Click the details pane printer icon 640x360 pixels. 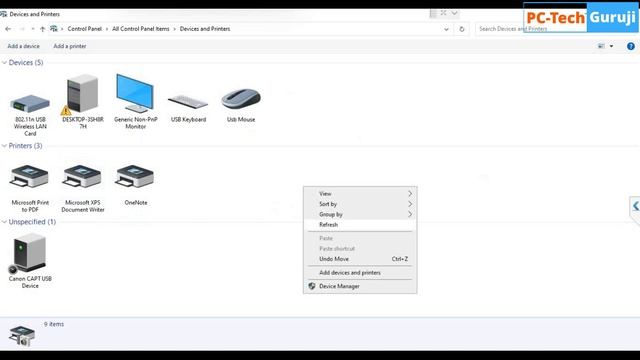pos(22,335)
